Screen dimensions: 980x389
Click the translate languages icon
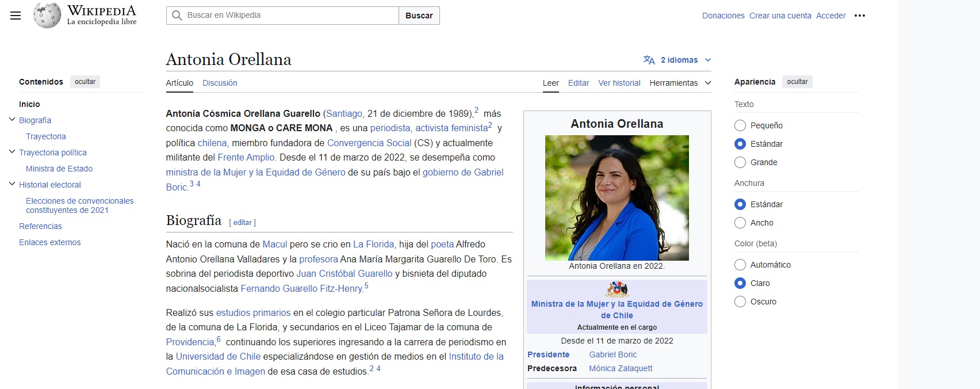click(x=649, y=60)
